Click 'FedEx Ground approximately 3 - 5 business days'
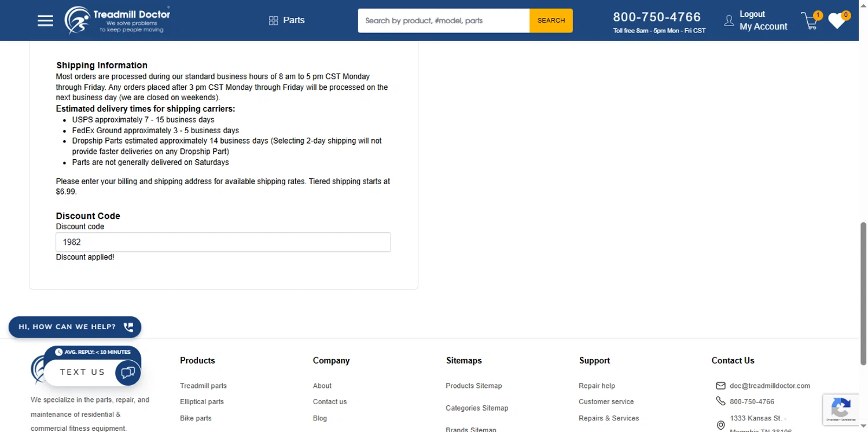The height and width of the screenshot is (432, 868). [156, 131]
